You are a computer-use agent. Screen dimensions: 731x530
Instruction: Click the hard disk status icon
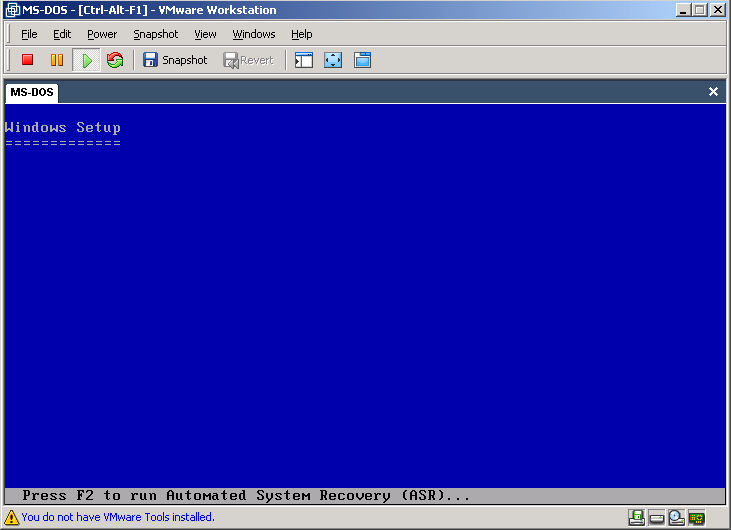pos(656,517)
